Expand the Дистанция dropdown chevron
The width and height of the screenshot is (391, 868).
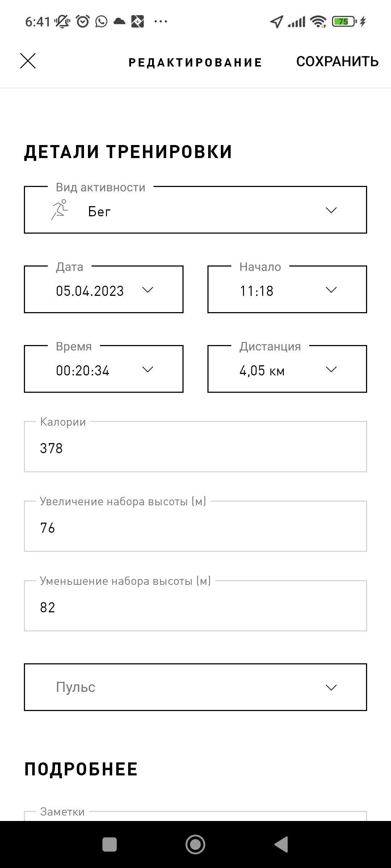click(x=331, y=369)
